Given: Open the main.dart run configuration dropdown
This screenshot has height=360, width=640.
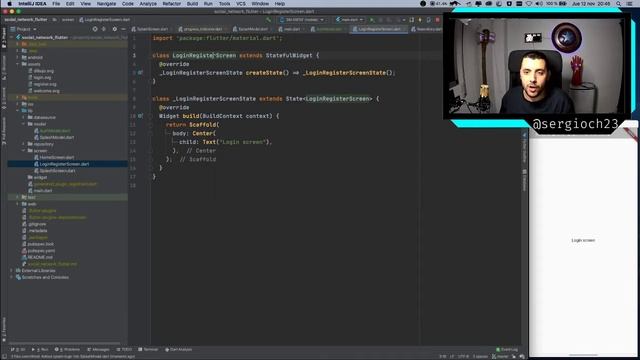Looking at the screenshot, I should pyautogui.click(x=349, y=20).
